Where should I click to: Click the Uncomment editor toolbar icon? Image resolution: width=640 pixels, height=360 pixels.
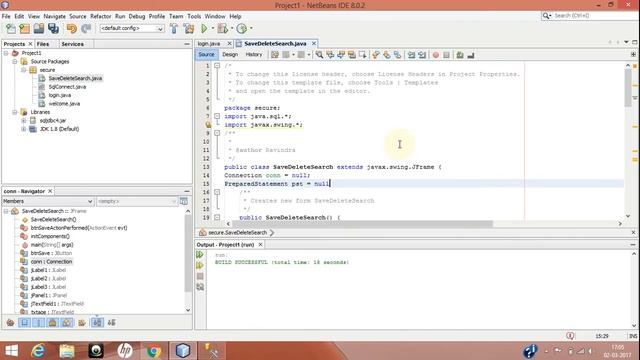tap(471, 55)
